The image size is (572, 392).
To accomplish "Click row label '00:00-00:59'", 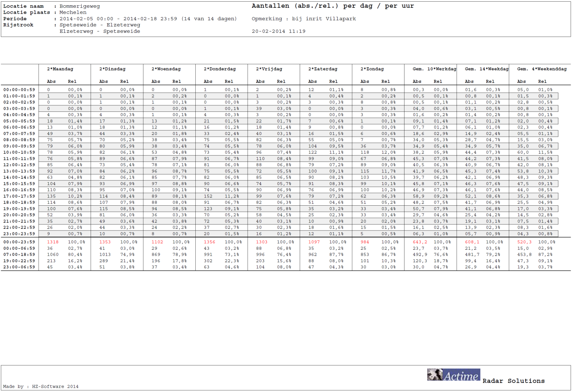I will coord(19,90).
